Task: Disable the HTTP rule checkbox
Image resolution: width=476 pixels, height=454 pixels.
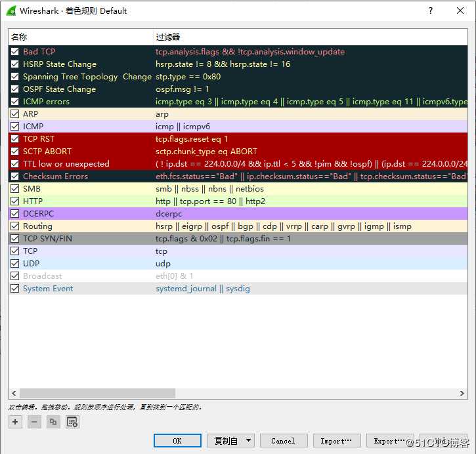Action: click(x=15, y=201)
